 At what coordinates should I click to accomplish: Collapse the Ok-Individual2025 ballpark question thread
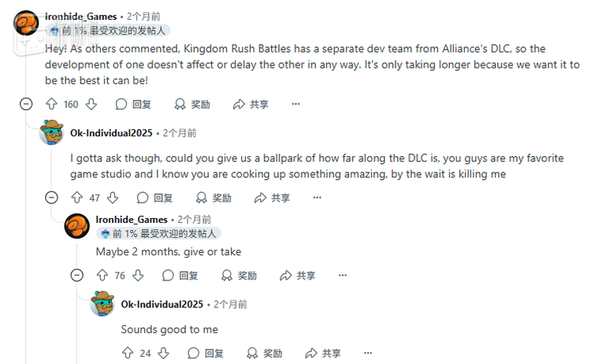(51, 198)
